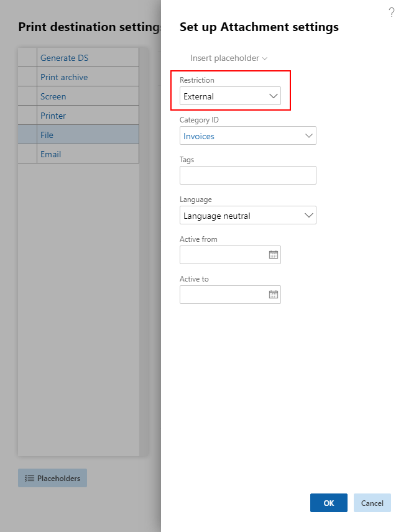Image resolution: width=401 pixels, height=532 pixels.
Task: Expand the Category ID dropdown arrow
Action: [308, 135]
